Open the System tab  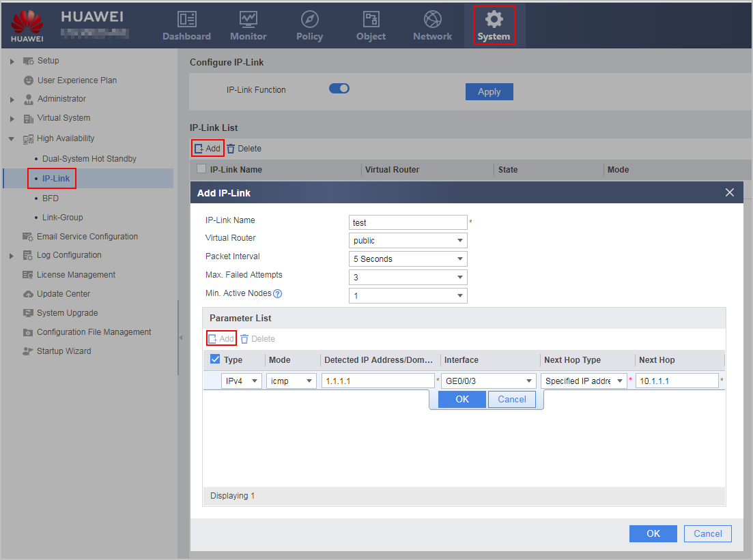494,25
